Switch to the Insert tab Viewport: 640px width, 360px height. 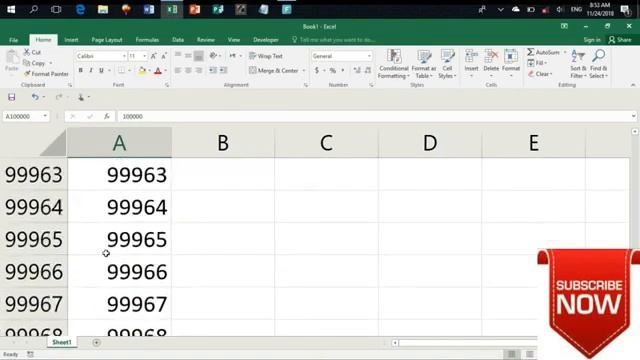tap(71, 40)
